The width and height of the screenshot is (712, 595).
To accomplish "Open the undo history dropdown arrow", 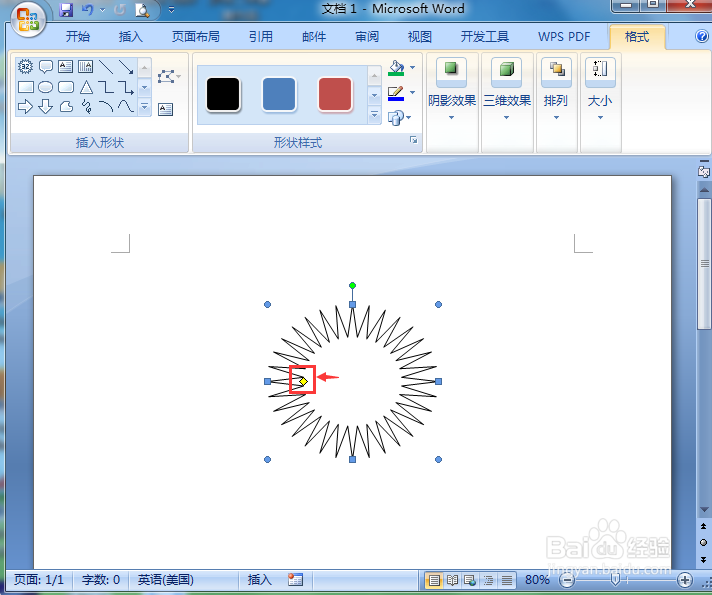I will pyautogui.click(x=102, y=10).
